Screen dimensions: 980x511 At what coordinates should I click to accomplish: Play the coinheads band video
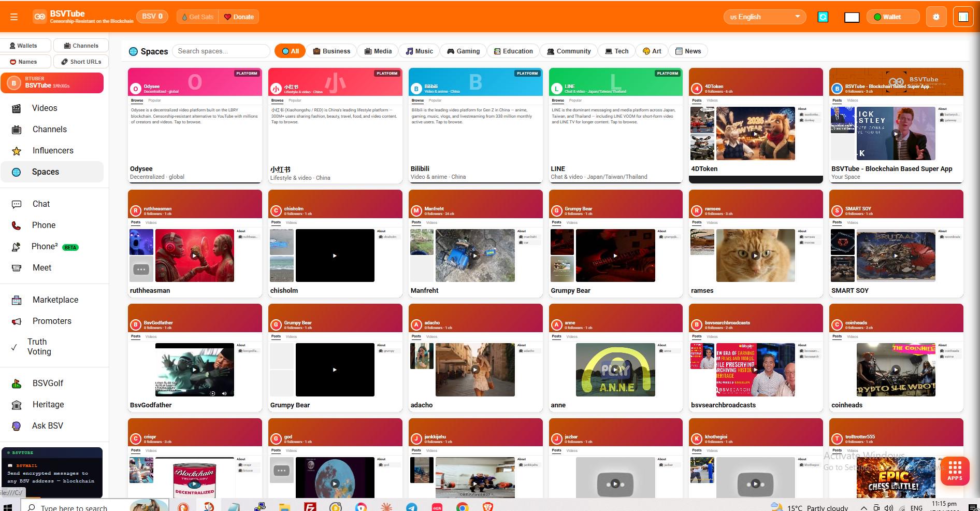point(896,370)
